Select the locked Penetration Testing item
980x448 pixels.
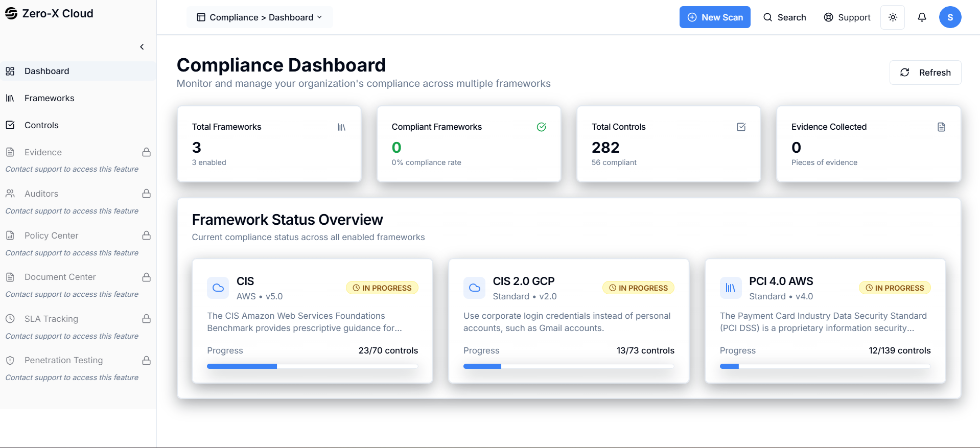click(78, 360)
